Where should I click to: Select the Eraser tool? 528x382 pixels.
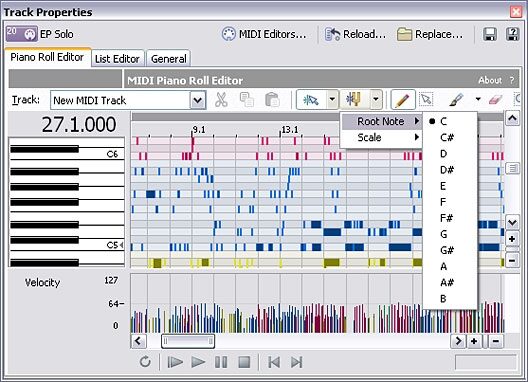(x=495, y=100)
